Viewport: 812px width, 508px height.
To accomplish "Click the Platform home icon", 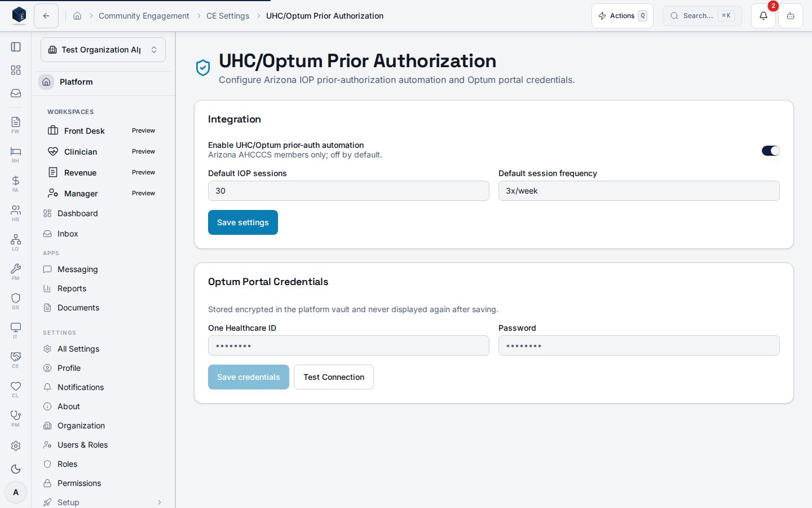I will pyautogui.click(x=47, y=82).
